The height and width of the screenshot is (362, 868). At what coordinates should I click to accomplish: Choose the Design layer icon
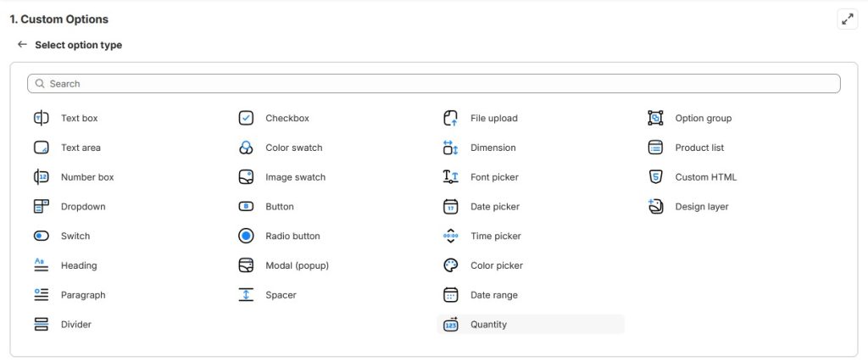(x=655, y=207)
